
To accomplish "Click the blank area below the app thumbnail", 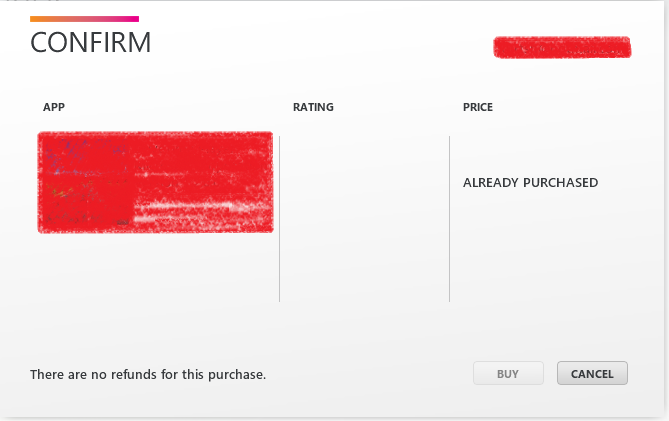I will pyautogui.click(x=155, y=270).
